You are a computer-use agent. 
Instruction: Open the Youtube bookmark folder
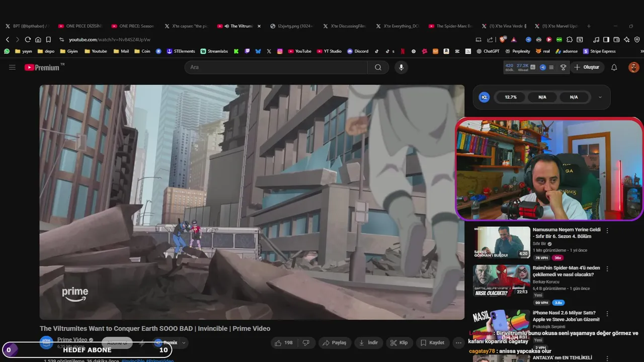pos(96,51)
